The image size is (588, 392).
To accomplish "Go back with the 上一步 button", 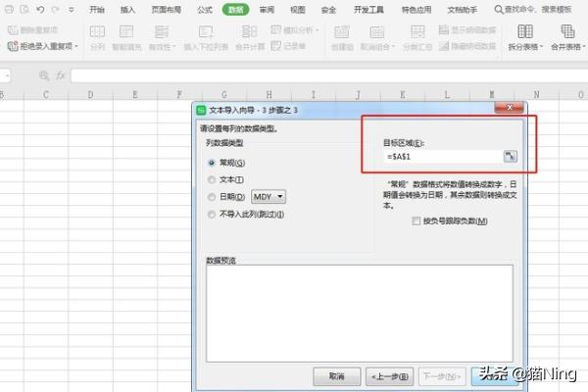I will tap(389, 375).
